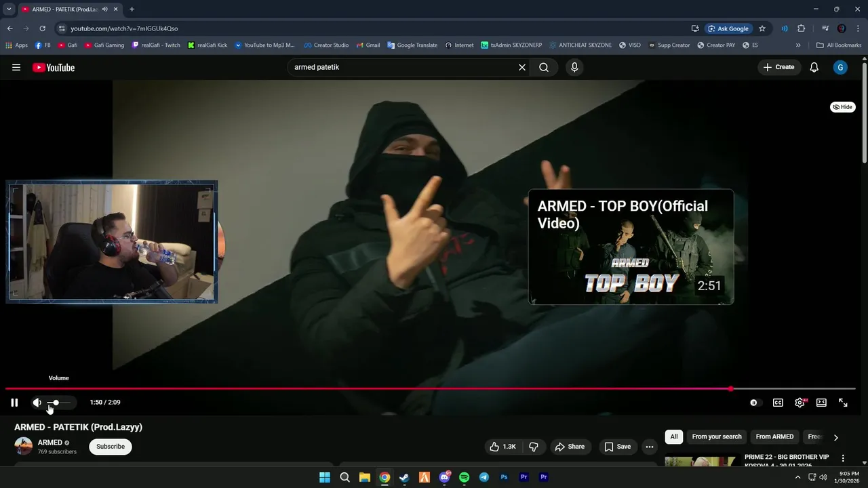Open the player settings gear

800,403
